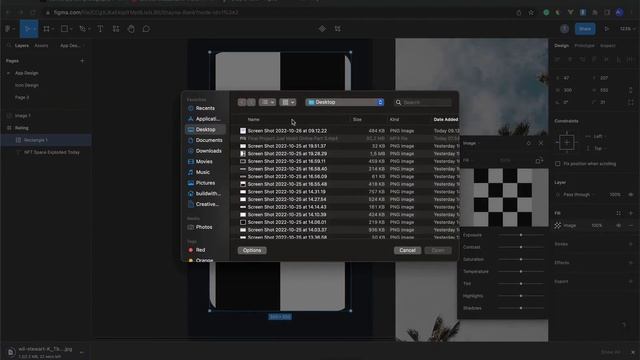This screenshot has height=360, width=640.
Task: Select Documents in dialog sidebar
Action: (x=205, y=140)
